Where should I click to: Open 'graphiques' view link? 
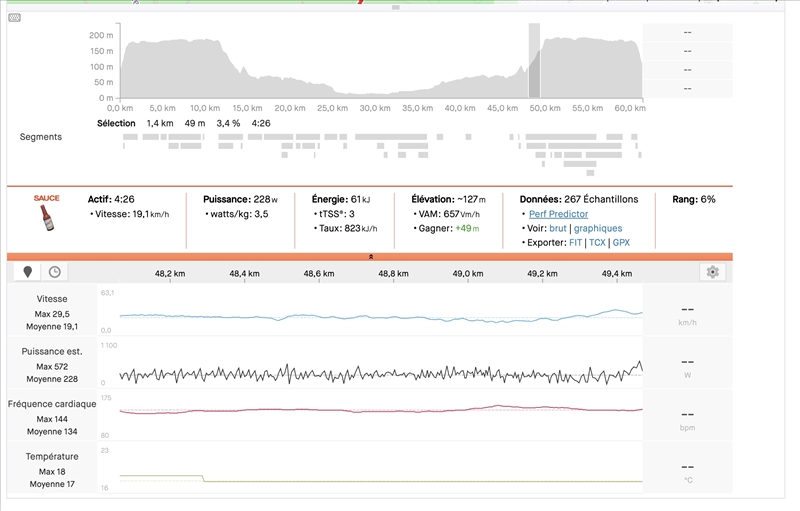598,228
